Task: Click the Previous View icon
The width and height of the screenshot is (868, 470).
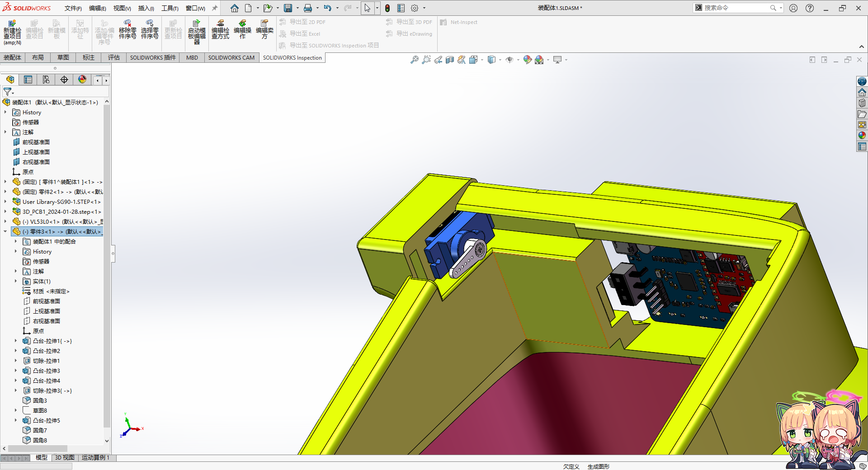Action: 438,60
